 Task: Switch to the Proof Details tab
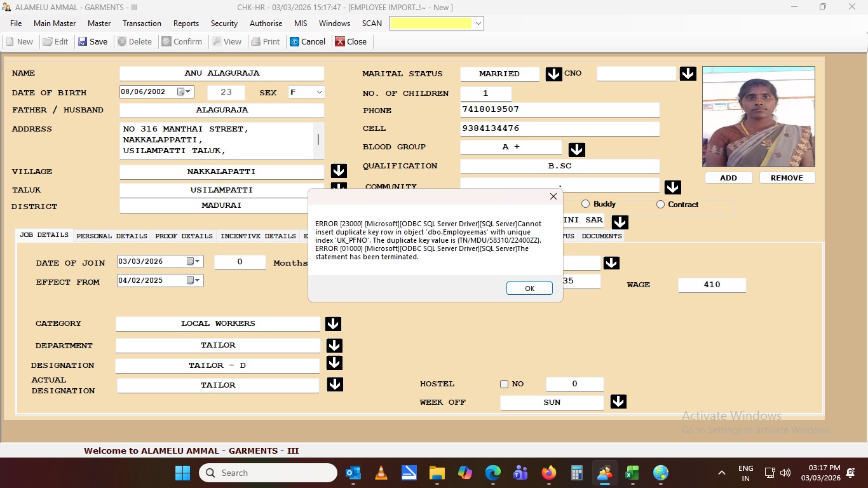click(184, 236)
